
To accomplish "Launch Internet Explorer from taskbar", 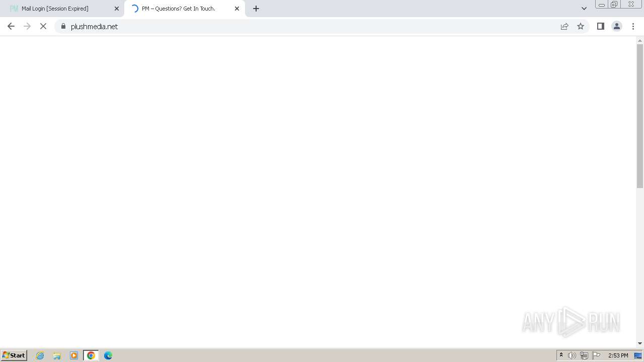I will pos(40,355).
